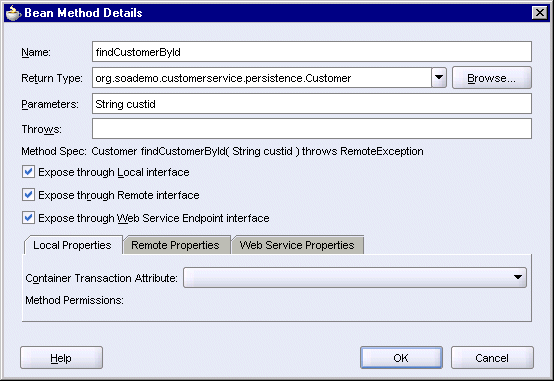Close the Bean Method Details dialog

[x=540, y=13]
